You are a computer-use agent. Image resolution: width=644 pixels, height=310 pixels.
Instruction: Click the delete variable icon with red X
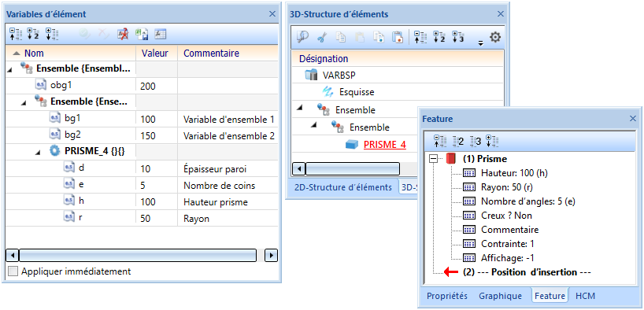pos(123,35)
